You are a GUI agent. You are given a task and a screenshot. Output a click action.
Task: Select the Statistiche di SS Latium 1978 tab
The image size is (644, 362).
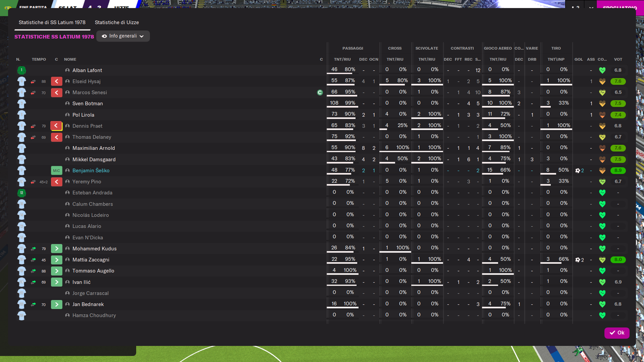(x=52, y=23)
